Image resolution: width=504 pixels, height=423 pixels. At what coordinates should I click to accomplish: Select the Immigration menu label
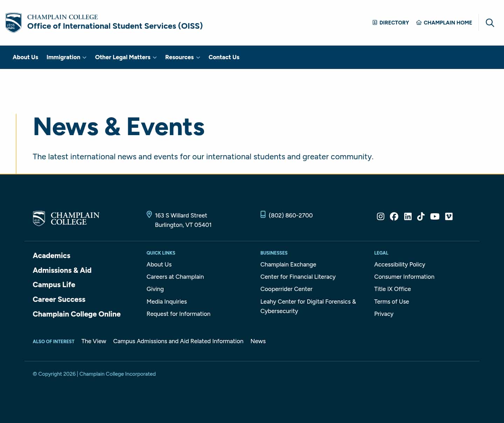coord(63,57)
